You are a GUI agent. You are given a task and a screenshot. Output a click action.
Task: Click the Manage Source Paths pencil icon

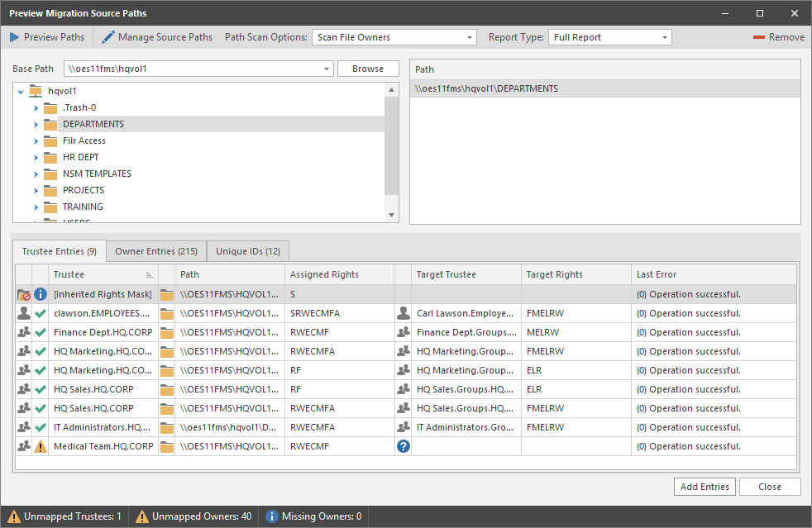107,37
